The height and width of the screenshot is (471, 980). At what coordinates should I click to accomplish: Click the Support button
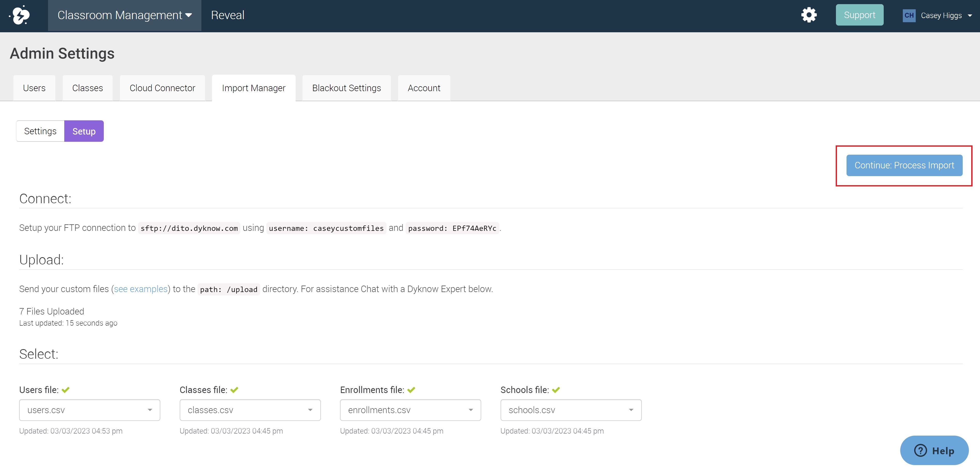coord(859,15)
